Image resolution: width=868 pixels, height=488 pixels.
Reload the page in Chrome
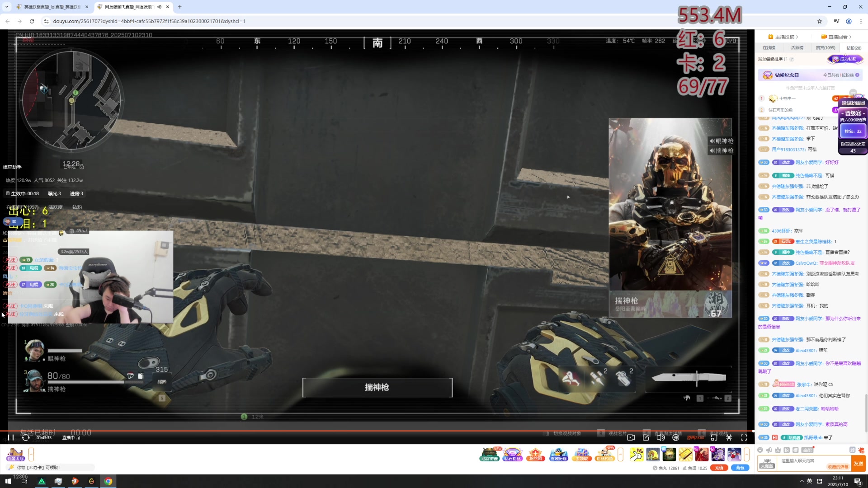[32, 21]
